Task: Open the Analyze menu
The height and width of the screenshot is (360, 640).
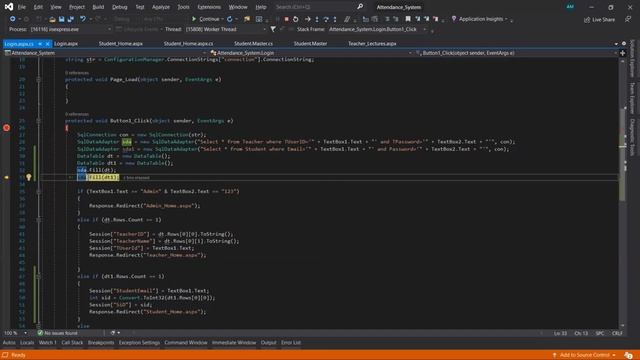Action: (161, 7)
